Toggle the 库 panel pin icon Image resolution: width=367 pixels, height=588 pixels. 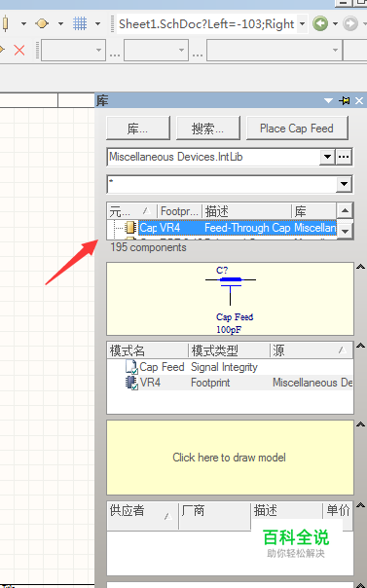coord(345,100)
